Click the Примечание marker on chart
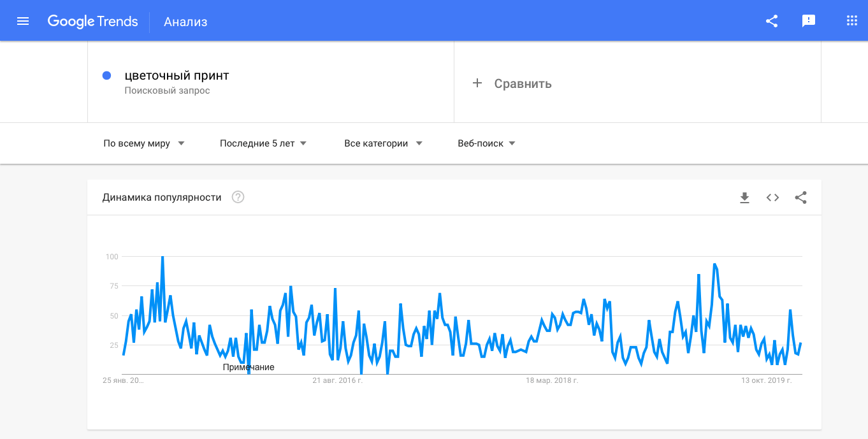Image resolution: width=868 pixels, height=439 pixels. (249, 367)
